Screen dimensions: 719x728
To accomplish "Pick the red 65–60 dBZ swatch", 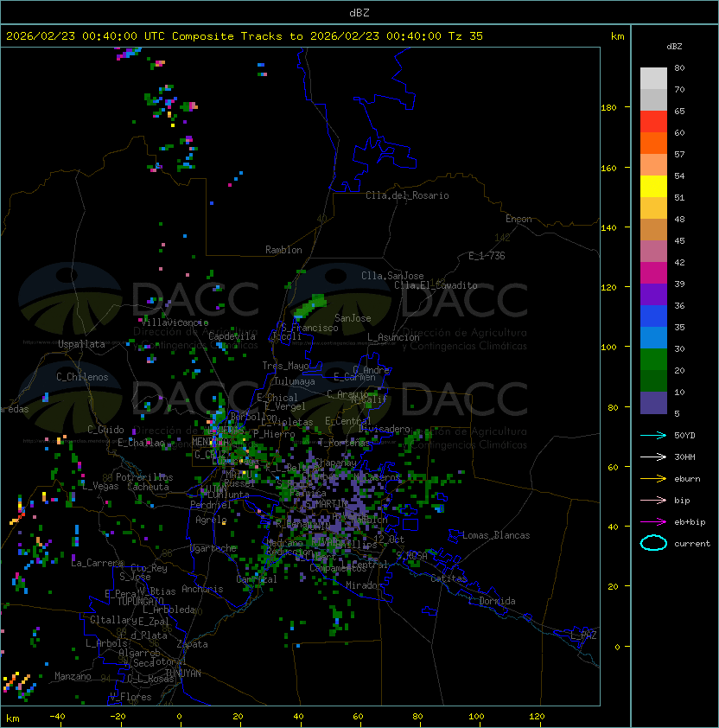I will (x=653, y=122).
